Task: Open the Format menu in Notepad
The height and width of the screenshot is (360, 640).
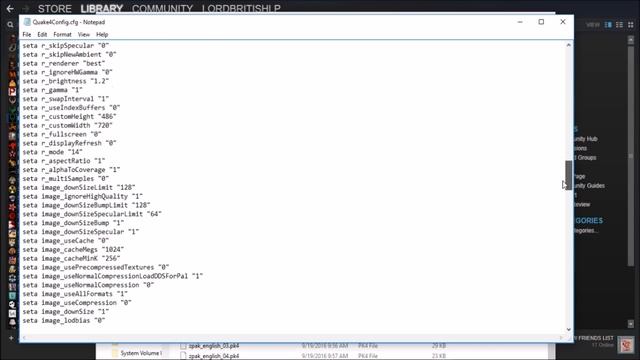Action: (62, 35)
